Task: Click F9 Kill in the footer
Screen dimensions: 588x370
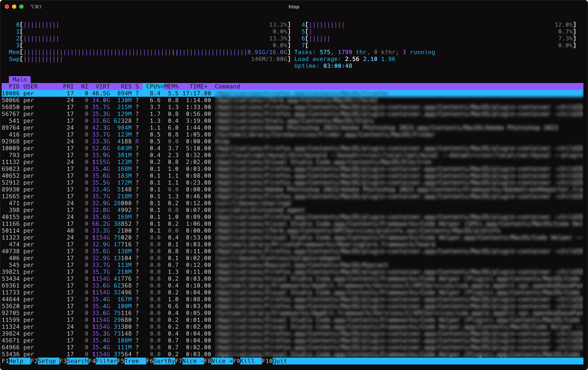Action: [247, 361]
